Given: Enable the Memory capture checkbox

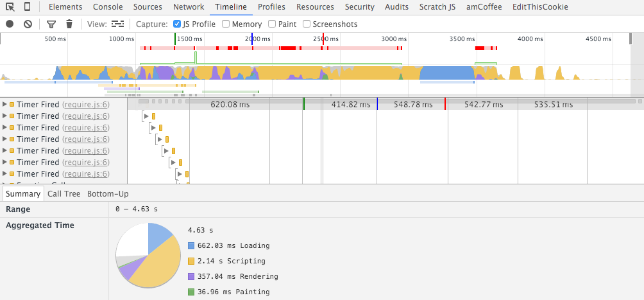Looking at the screenshot, I should coord(226,24).
